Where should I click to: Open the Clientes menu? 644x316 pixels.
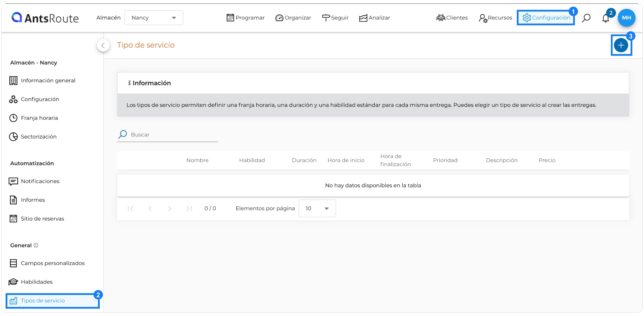click(452, 18)
